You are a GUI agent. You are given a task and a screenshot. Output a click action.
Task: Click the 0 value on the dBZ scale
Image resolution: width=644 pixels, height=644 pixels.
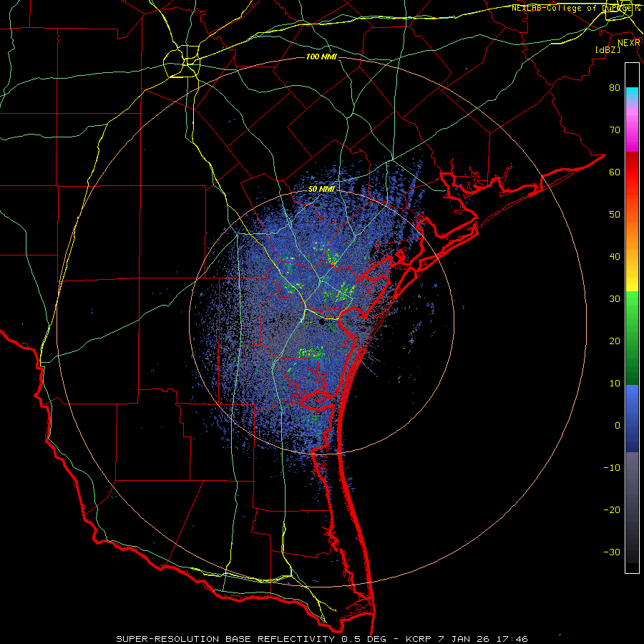(618, 426)
